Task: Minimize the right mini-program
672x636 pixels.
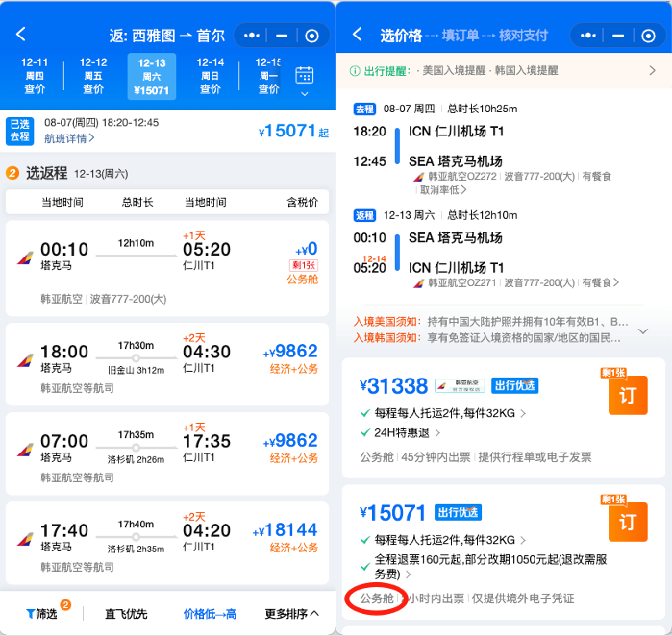Action: (x=618, y=36)
